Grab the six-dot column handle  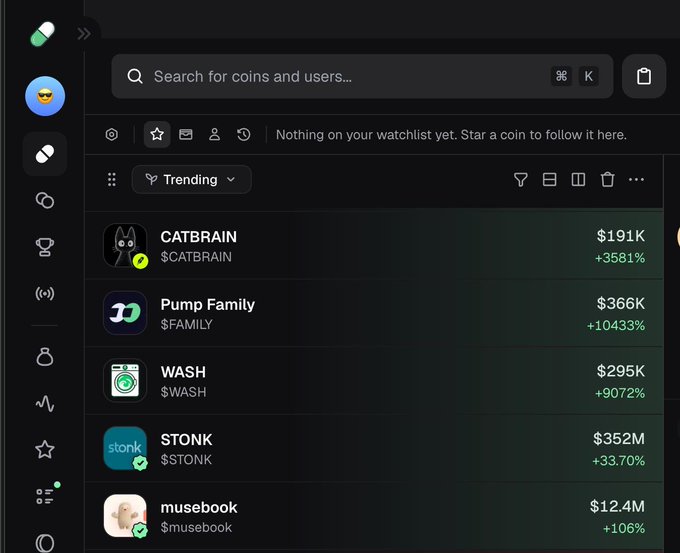point(112,179)
